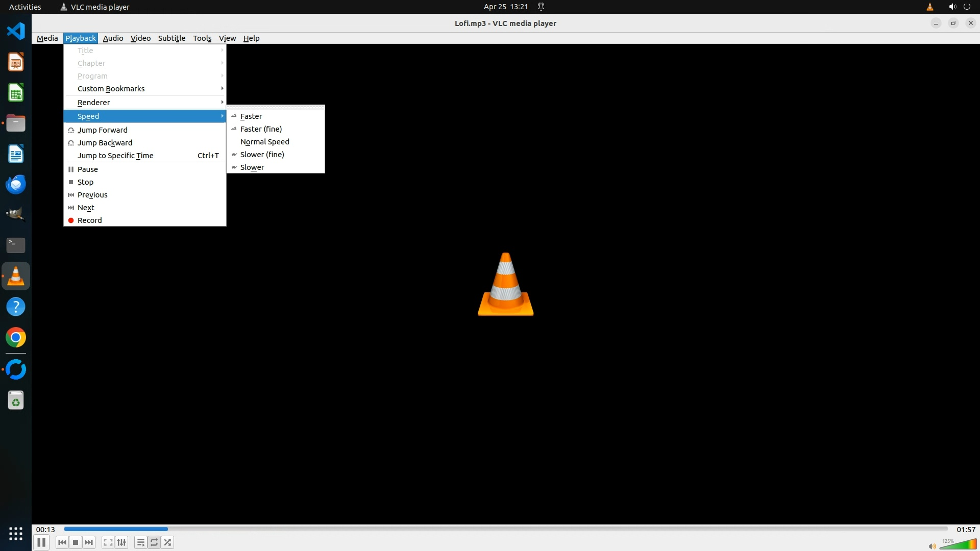This screenshot has height=551, width=980.
Task: Skip to the next track in the toolbar
Action: (89, 542)
